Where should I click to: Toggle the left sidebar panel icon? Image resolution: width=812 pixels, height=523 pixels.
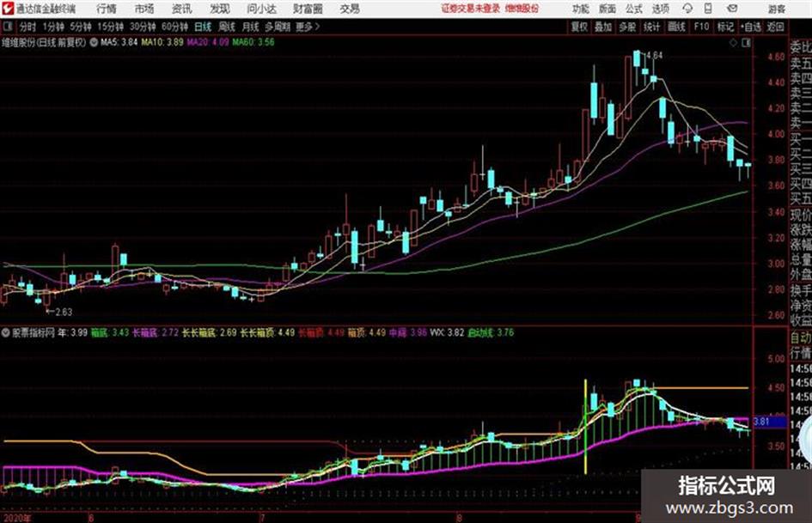click(x=7, y=27)
